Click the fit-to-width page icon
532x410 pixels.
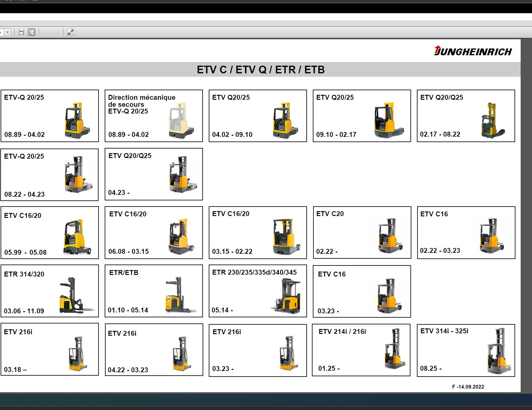[x=21, y=32]
